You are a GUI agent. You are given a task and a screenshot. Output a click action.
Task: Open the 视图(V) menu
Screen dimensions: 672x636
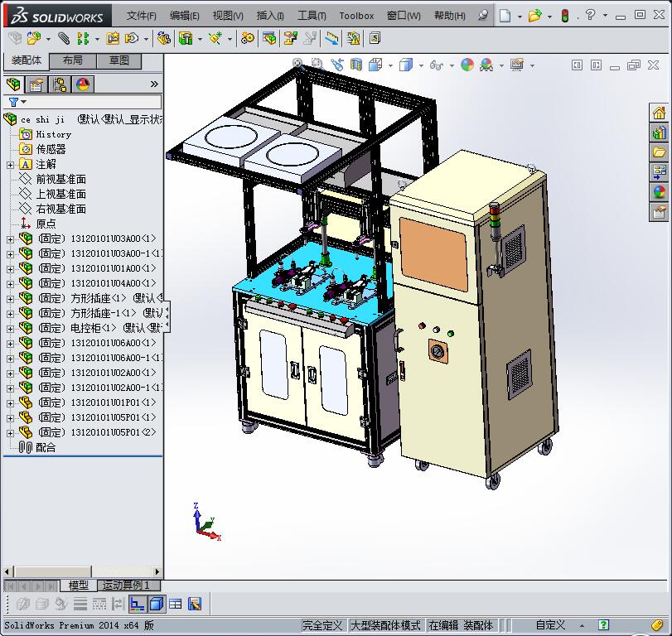228,16
